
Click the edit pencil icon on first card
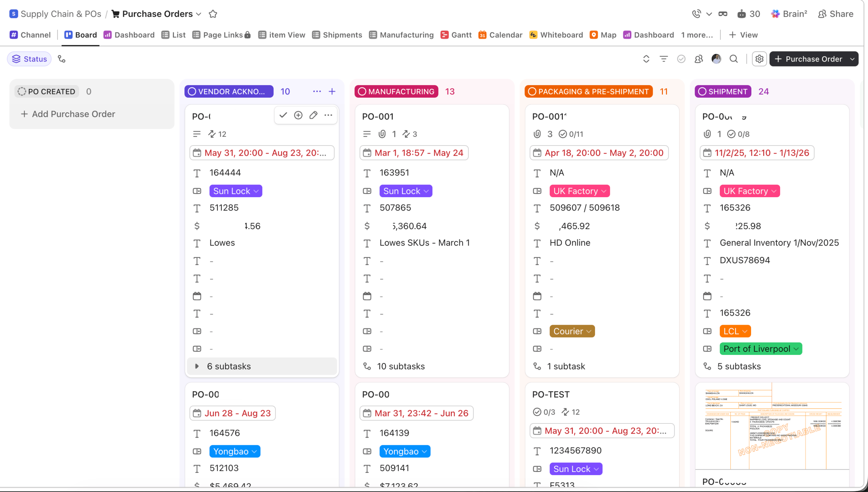(x=313, y=115)
